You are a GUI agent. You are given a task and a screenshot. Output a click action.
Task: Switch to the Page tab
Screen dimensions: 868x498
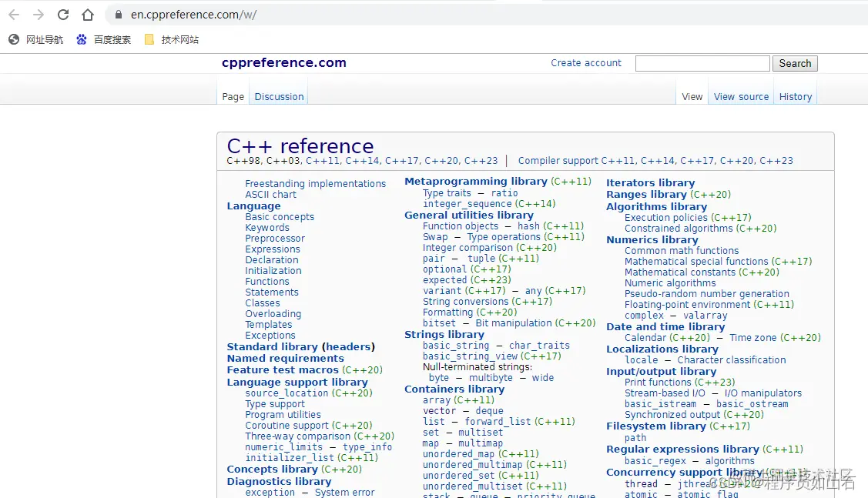coord(233,97)
